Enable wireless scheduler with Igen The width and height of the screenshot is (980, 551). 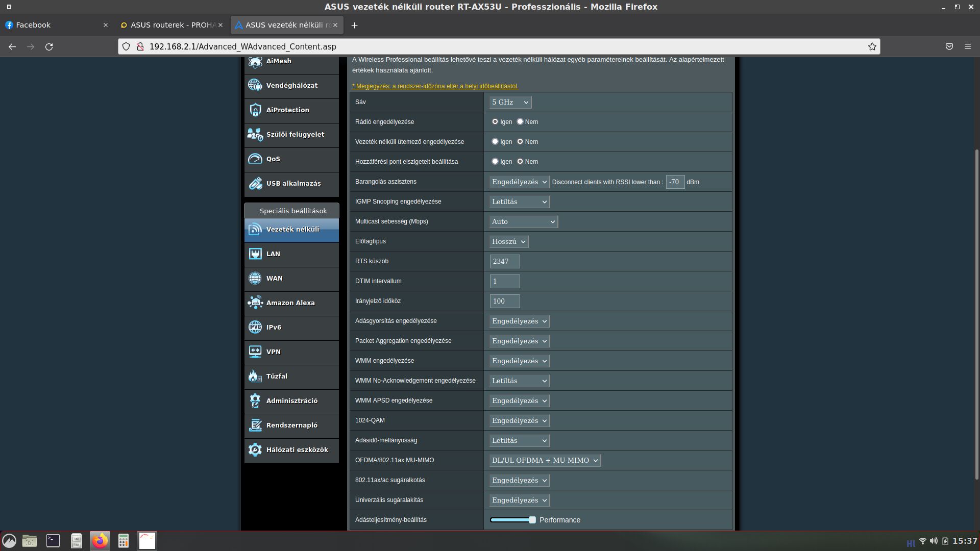click(x=495, y=141)
